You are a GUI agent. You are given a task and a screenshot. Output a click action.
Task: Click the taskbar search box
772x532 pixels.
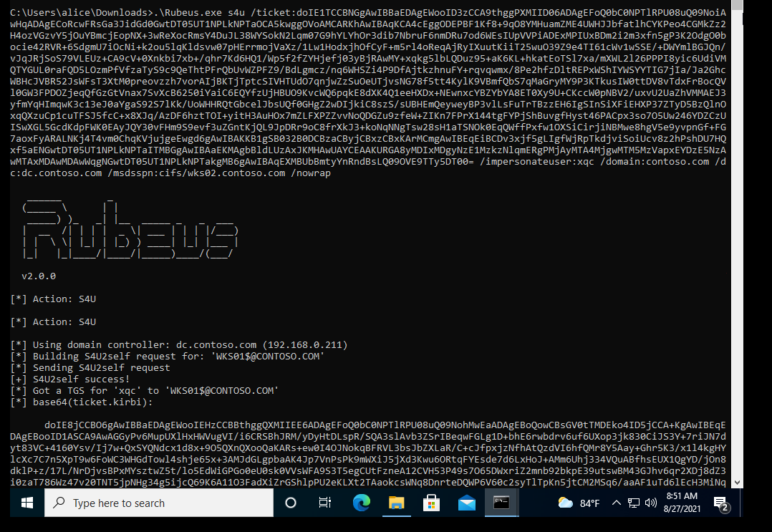(x=159, y=503)
